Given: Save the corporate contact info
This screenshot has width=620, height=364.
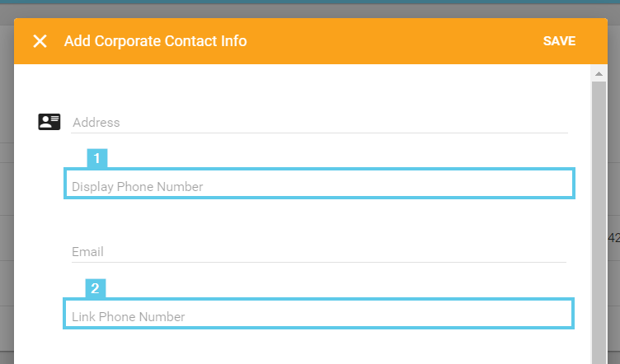Looking at the screenshot, I should pos(559,41).
